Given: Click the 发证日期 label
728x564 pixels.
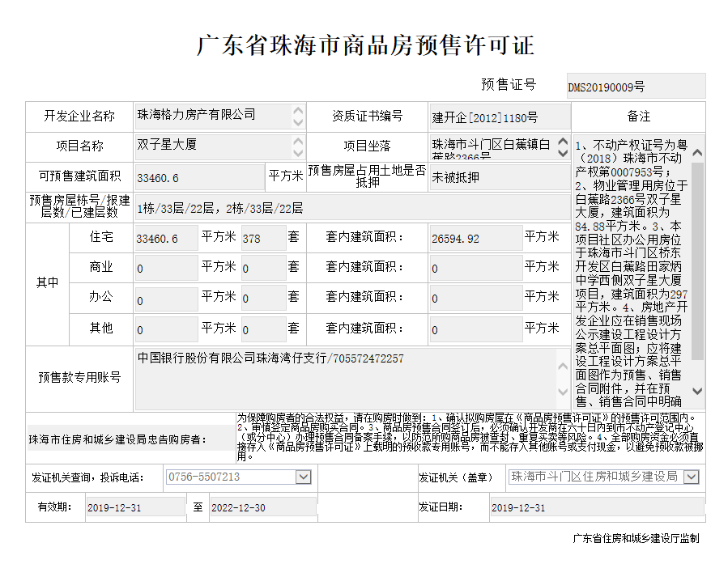Looking at the screenshot, I should coord(441,507).
